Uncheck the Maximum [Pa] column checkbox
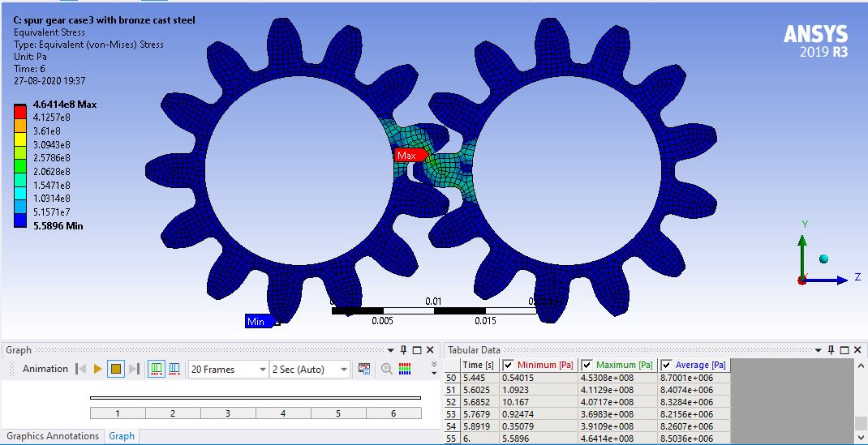Screen dimensions: 868x445 pos(587,366)
